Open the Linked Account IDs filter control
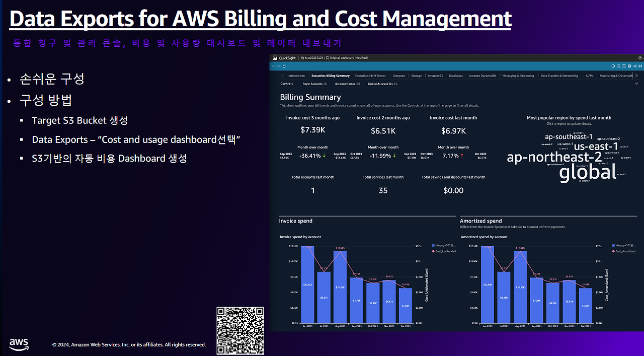The height and width of the screenshot is (356, 644). pos(382,84)
